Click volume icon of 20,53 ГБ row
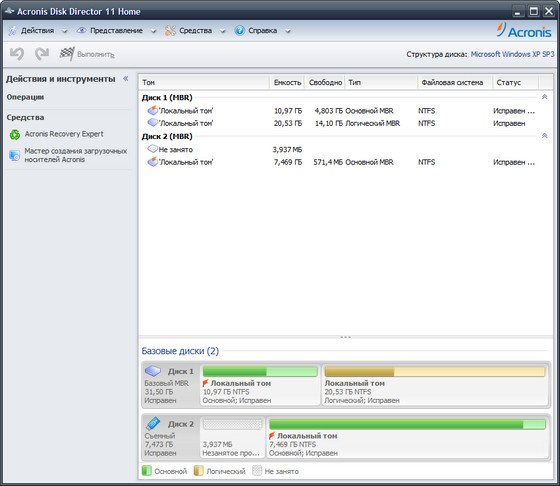The image size is (560, 486). click(152, 123)
